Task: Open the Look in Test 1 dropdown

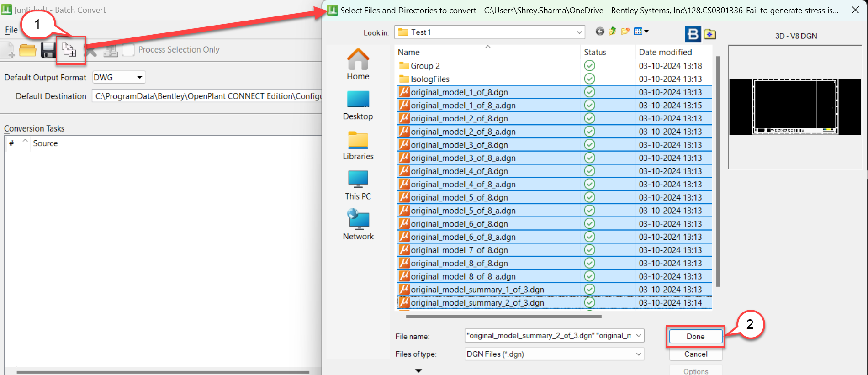Action: (490, 32)
